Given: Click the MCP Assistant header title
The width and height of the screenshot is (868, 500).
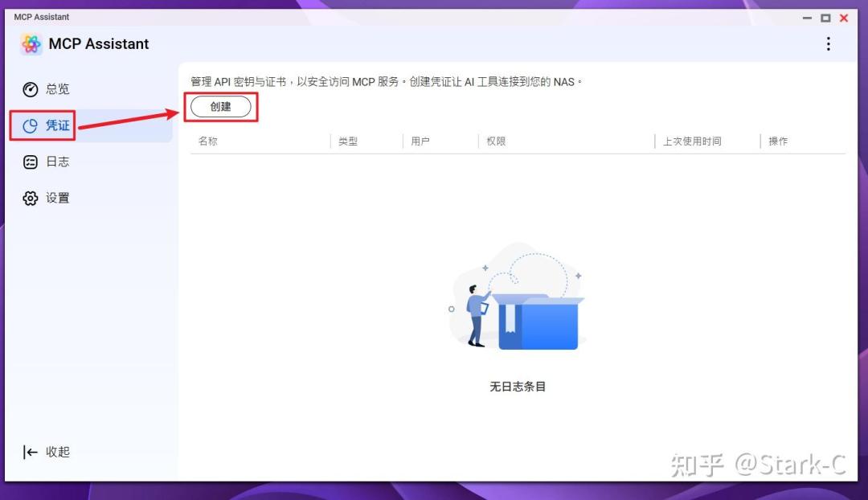Looking at the screenshot, I should point(99,43).
